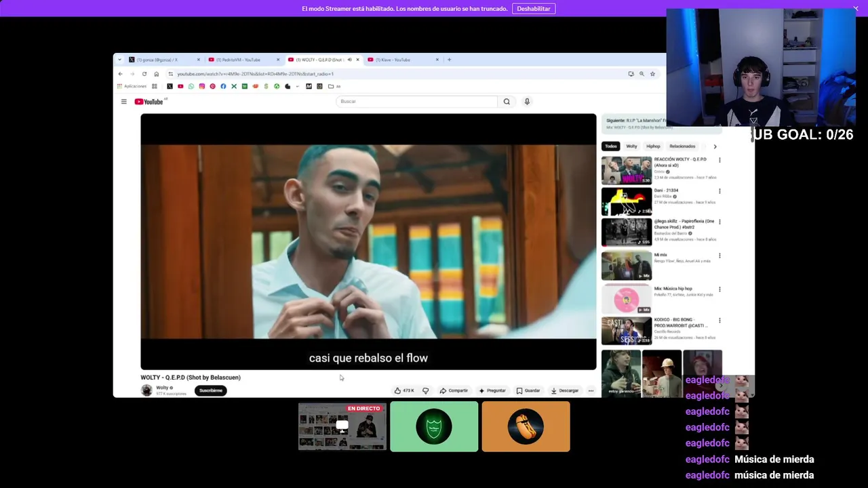Screen dimensions: 868x488
Task: Mute the WOLTY tab audio speaker icon
Action: click(349, 60)
